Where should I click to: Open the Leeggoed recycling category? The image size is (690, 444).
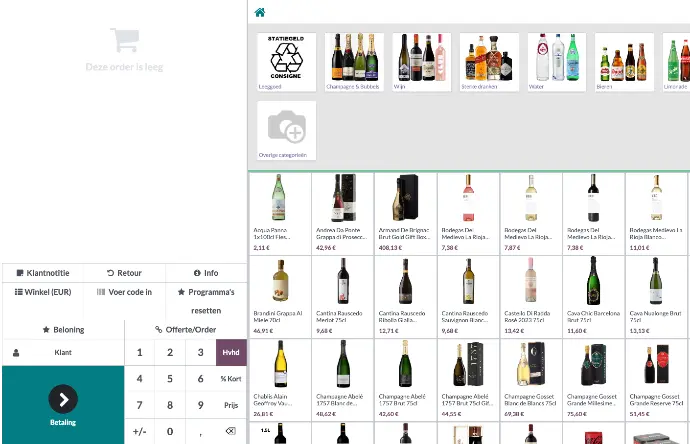tap(286, 61)
